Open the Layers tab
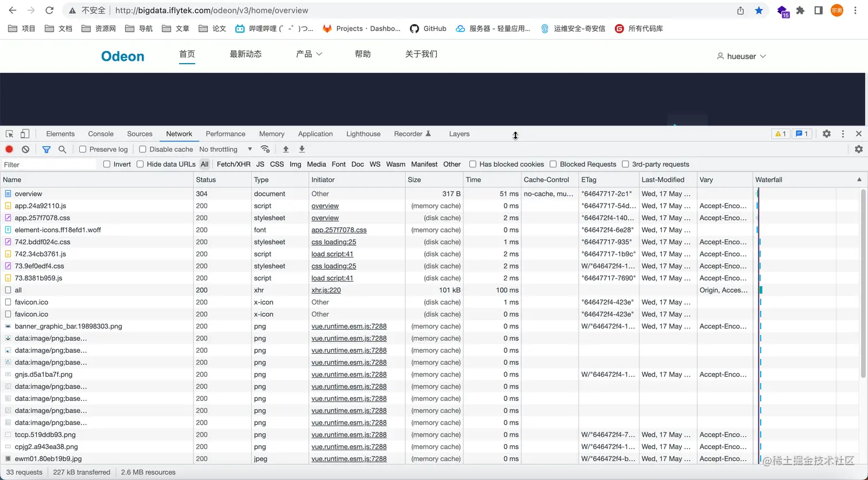The width and height of the screenshot is (868, 480). tap(459, 134)
